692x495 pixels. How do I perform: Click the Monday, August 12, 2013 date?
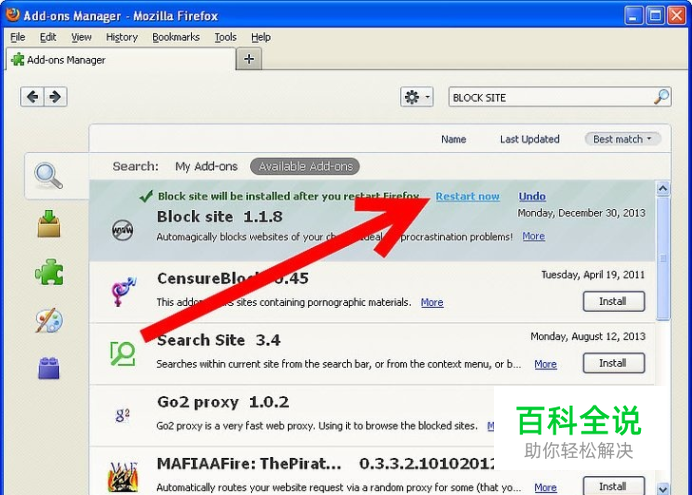pyautogui.click(x=588, y=337)
